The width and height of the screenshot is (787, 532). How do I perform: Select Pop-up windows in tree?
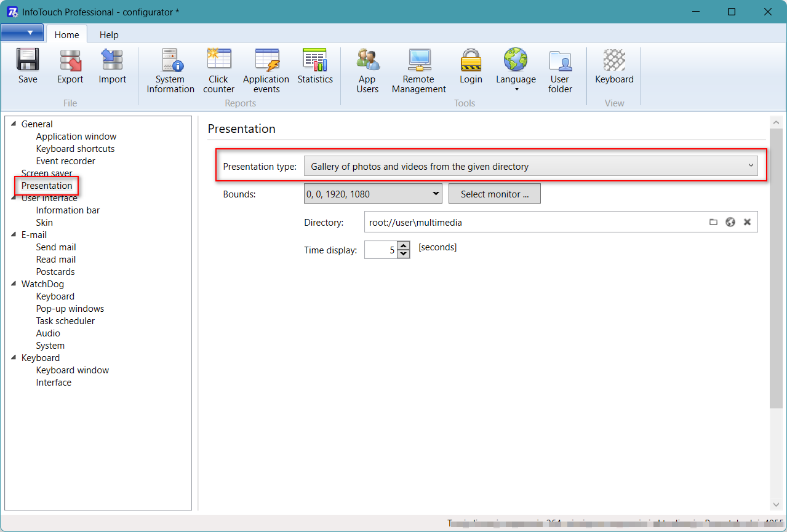[70, 308]
